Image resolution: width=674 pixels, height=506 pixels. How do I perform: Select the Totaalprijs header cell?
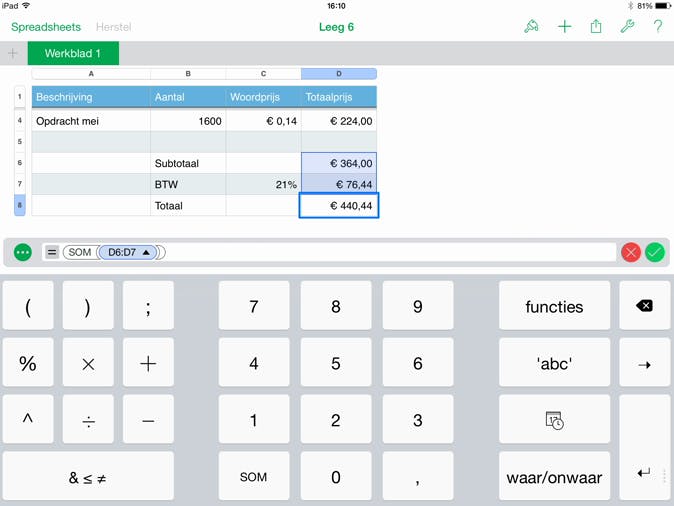[x=339, y=97]
